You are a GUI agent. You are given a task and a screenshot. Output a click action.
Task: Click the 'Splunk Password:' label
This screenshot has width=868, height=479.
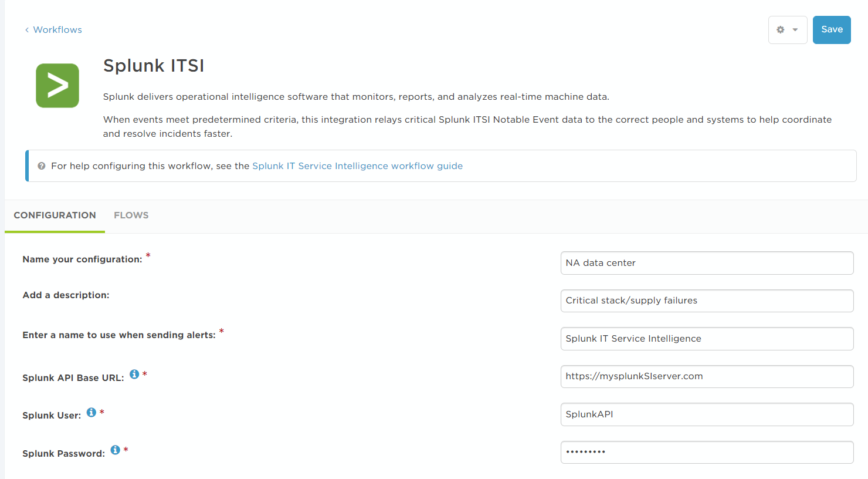tap(63, 454)
